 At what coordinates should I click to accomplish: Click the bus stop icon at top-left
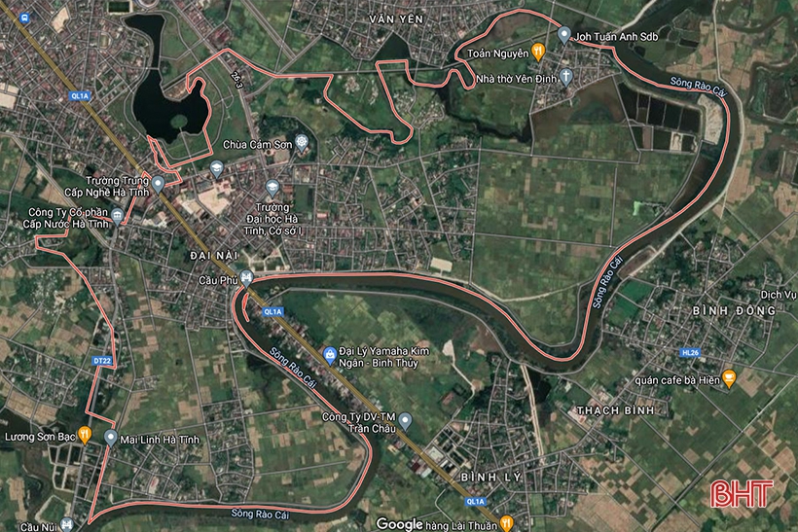[x=23, y=18]
